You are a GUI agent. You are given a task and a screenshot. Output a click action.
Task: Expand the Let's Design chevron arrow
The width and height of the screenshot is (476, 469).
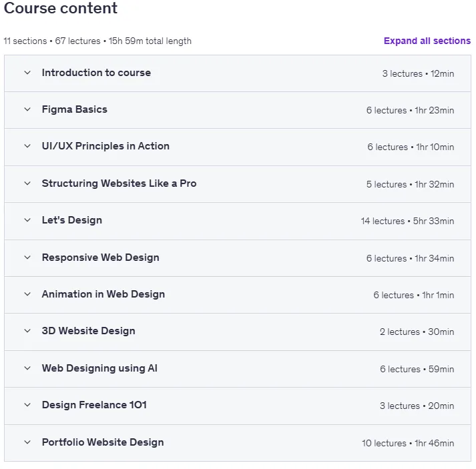click(x=27, y=220)
